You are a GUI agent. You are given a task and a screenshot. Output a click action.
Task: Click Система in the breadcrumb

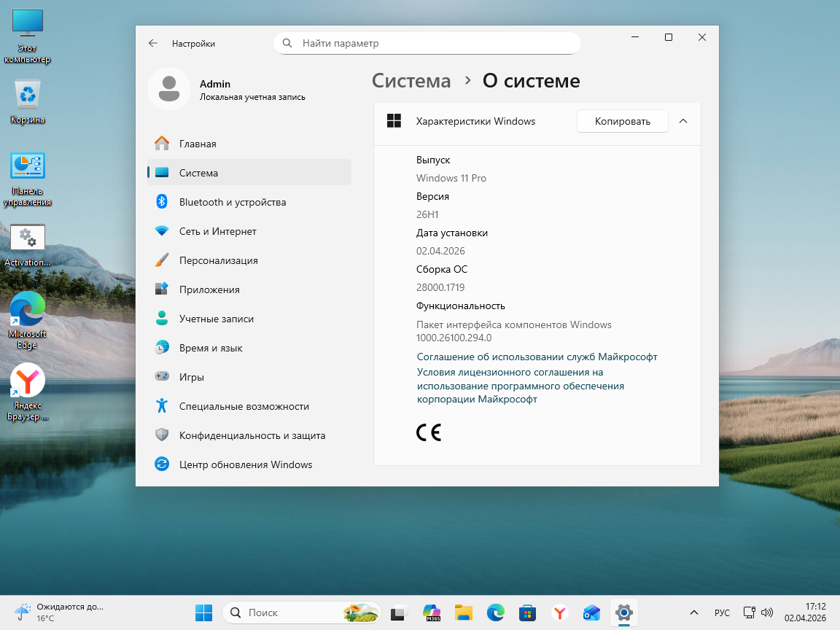[x=411, y=81]
